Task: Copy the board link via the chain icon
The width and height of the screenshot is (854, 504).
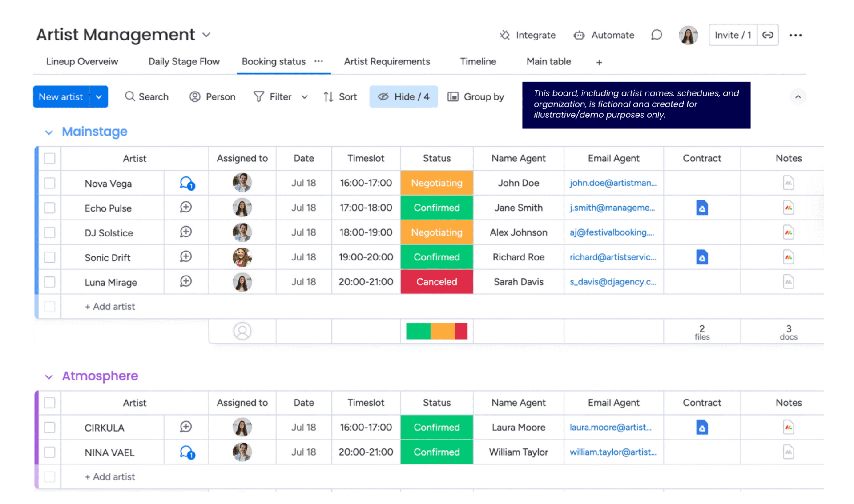Action: [x=768, y=35]
